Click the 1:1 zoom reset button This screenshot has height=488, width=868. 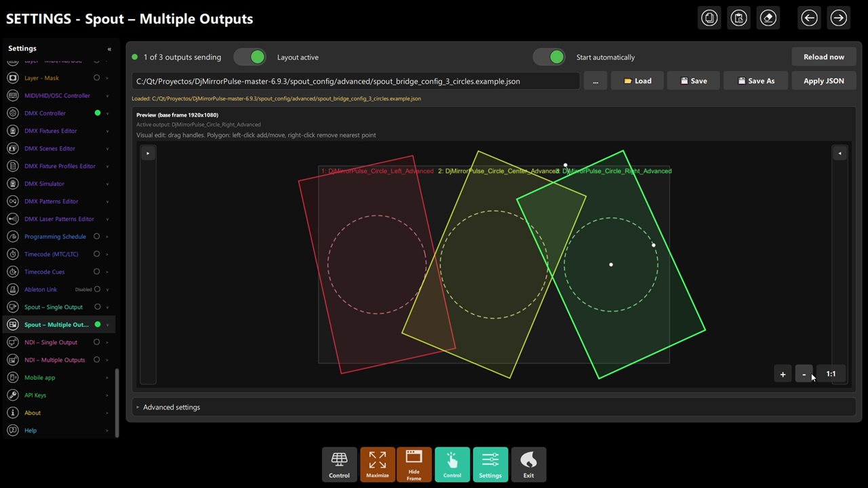tap(831, 373)
